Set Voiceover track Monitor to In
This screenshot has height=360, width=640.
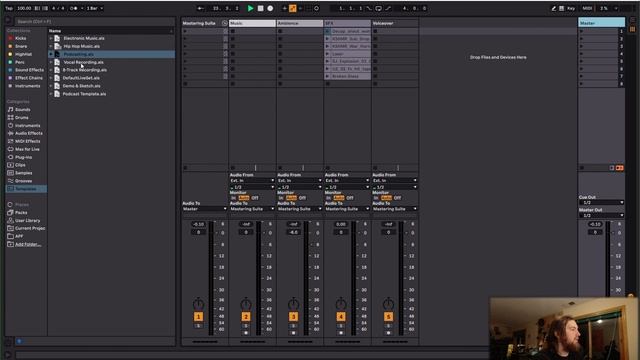(376, 198)
